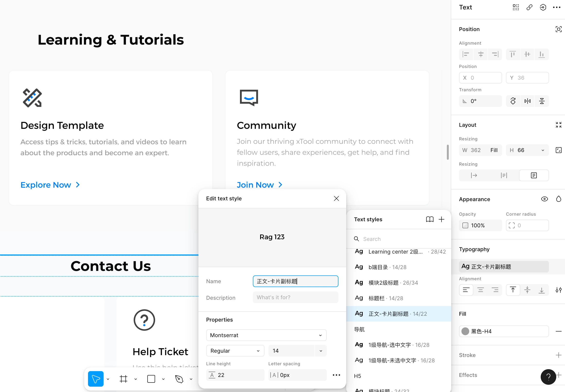Click flip horizontal transform icon
Image resolution: width=565 pixels, height=392 pixels.
pos(527,101)
